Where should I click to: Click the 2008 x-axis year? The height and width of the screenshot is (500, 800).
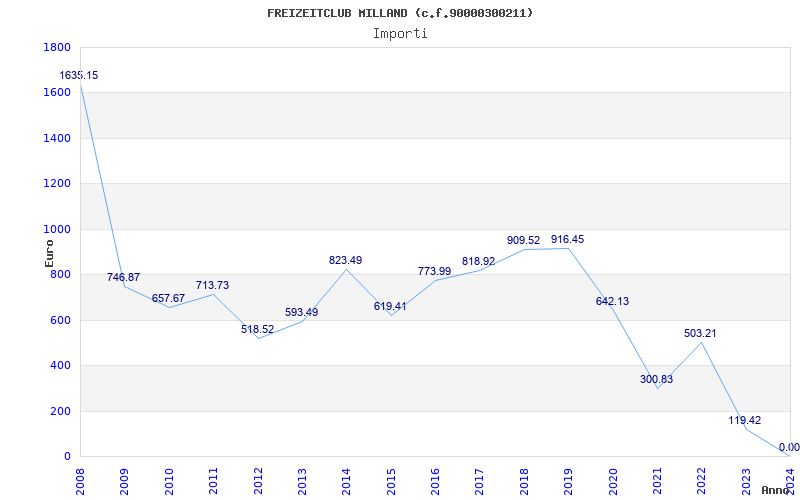(x=80, y=482)
